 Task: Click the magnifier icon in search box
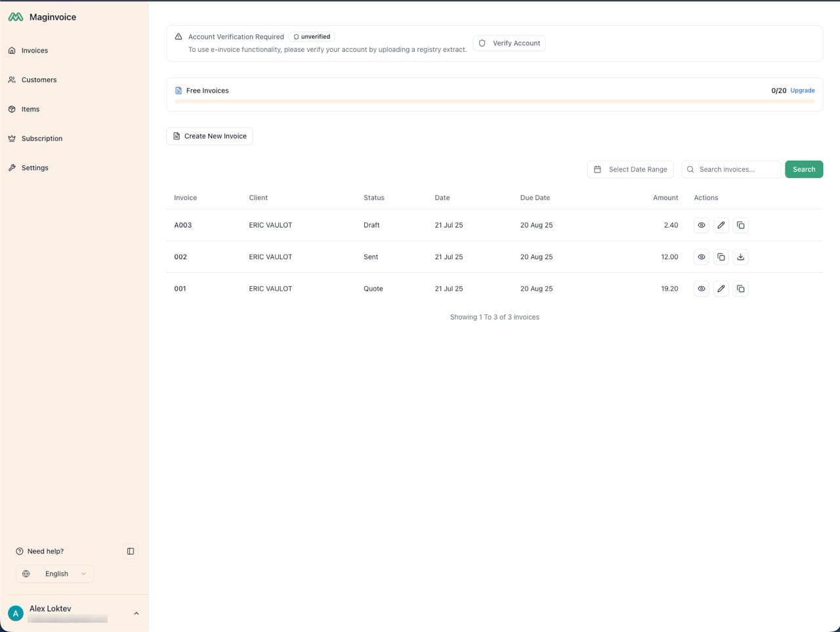pyautogui.click(x=690, y=169)
